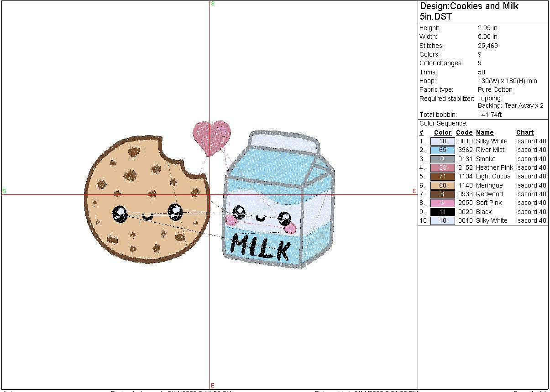Click the Code column header

464,133
